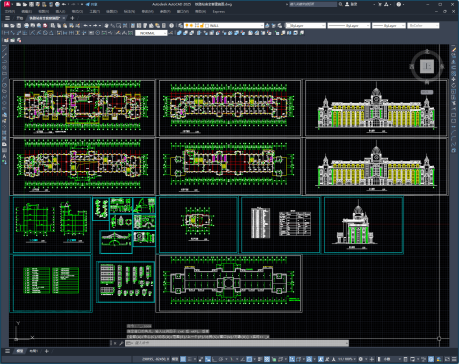This screenshot has height=364, width=459.
Task: Click the ViewCube top face
Action: pyautogui.click(x=427, y=66)
